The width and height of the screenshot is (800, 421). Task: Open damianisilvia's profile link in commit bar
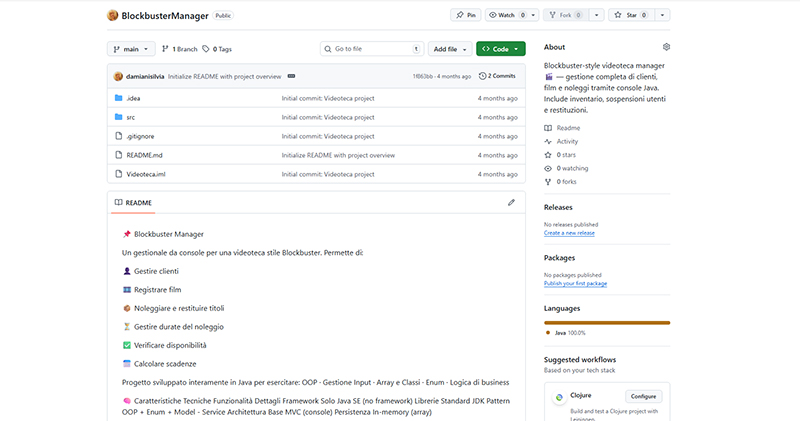(x=145, y=77)
